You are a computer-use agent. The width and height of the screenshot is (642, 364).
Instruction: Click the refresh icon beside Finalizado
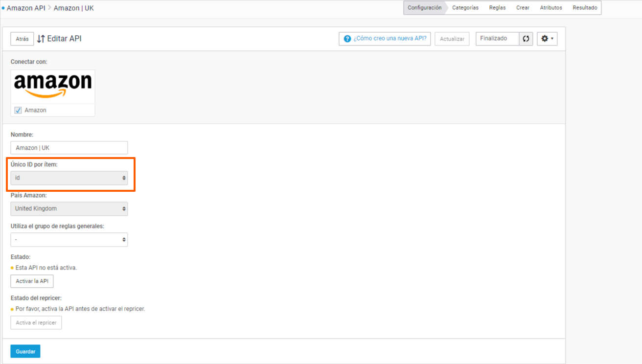coord(526,39)
